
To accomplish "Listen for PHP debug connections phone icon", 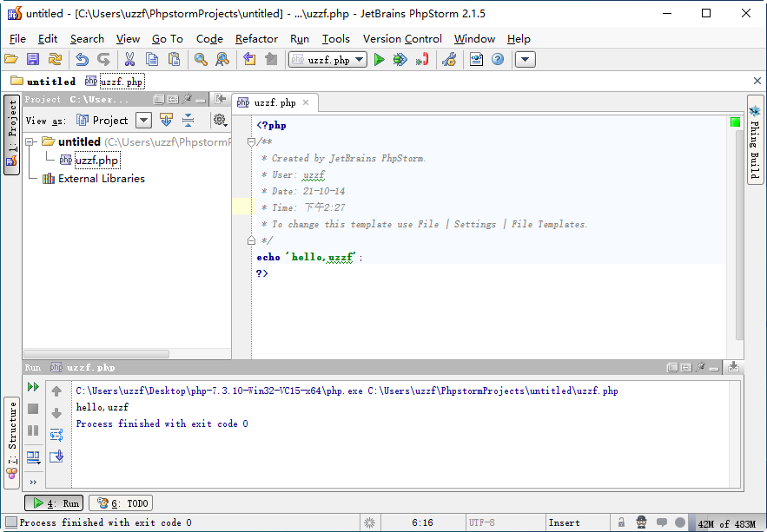I will click(421, 60).
